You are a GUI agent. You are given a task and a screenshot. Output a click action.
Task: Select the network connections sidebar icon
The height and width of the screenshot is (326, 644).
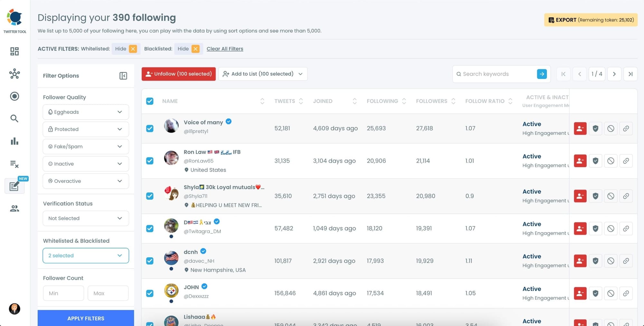point(14,74)
